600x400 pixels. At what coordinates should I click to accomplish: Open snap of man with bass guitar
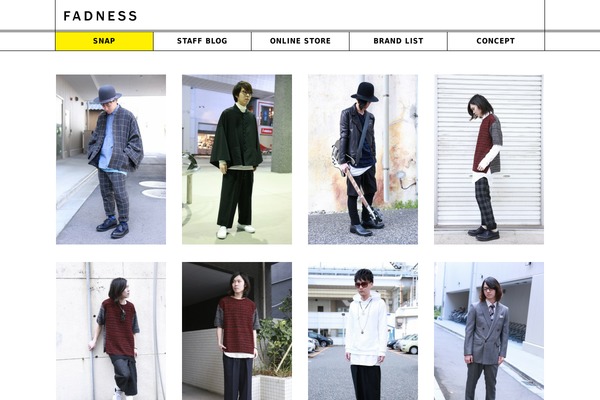[363, 159]
